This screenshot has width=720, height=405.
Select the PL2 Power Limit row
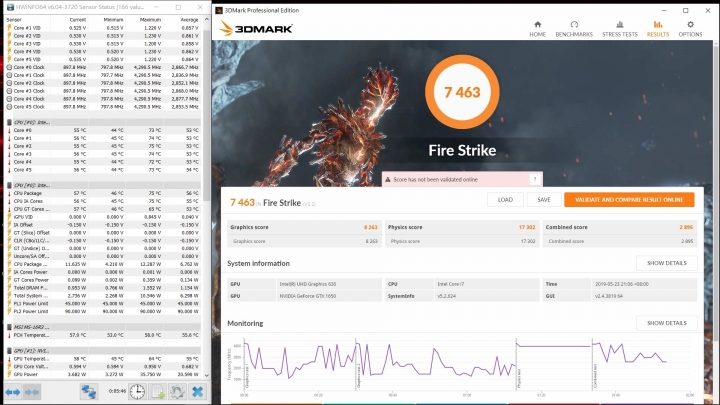tap(103, 311)
